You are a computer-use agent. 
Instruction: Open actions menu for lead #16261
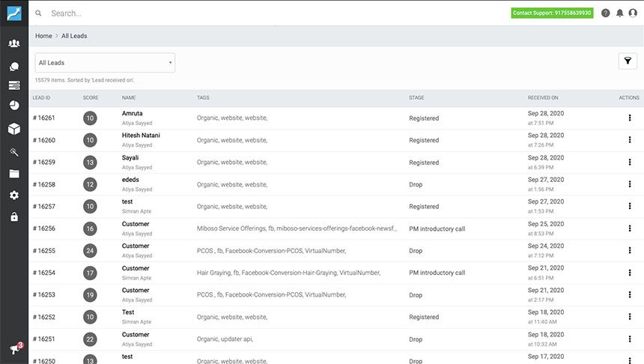pos(629,118)
